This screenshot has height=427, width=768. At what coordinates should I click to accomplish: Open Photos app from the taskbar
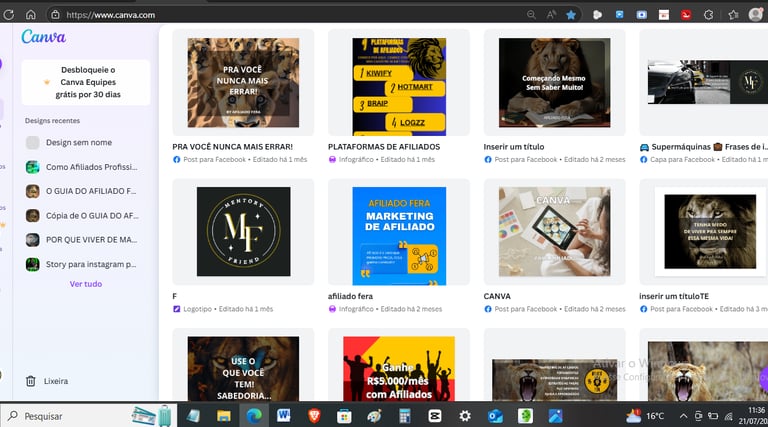pos(555,416)
